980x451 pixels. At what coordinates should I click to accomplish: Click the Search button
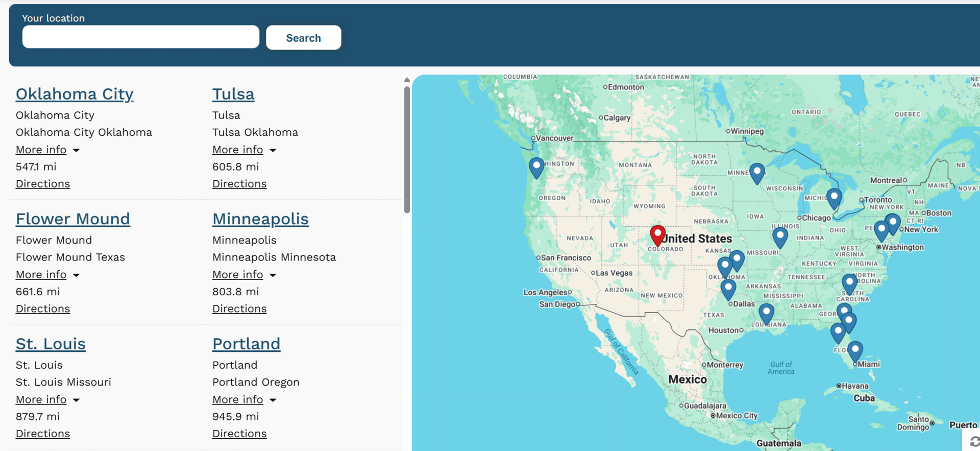(304, 38)
